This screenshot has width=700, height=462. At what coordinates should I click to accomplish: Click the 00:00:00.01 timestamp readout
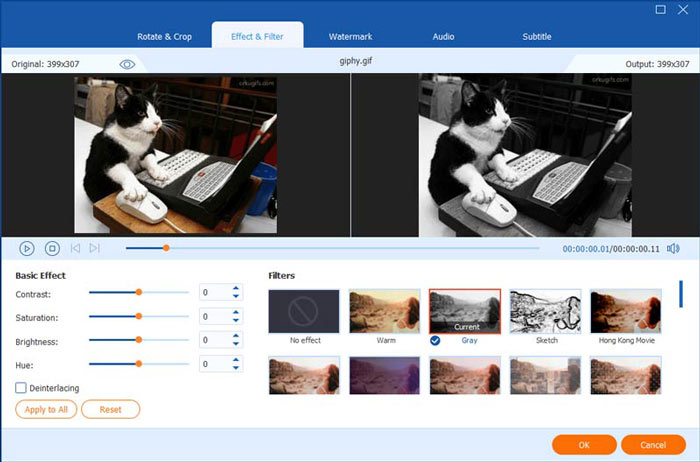(586, 249)
